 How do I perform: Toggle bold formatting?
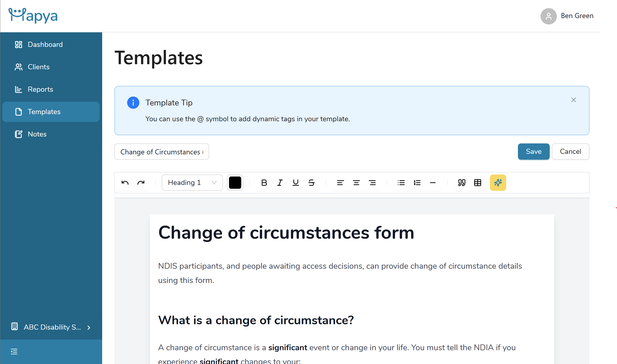tap(264, 183)
